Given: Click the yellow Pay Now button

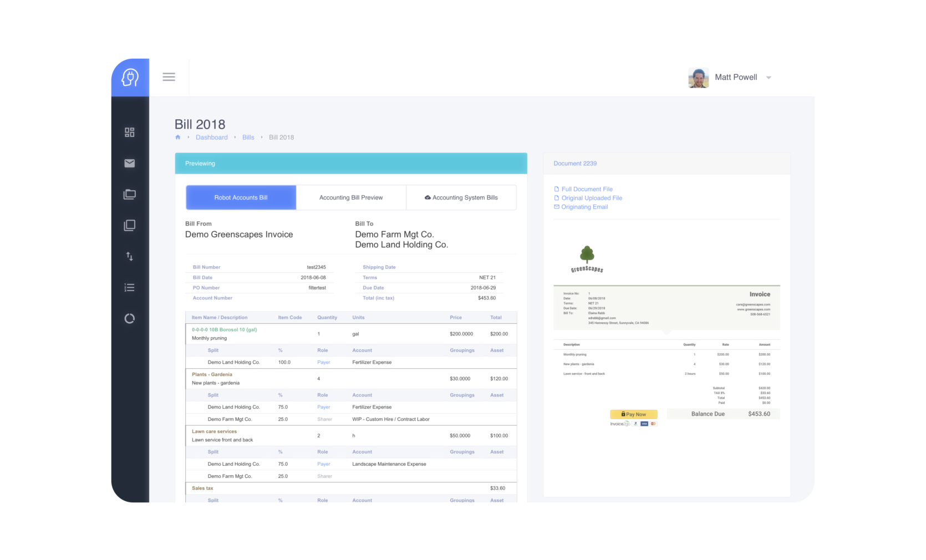Looking at the screenshot, I should pos(633,414).
